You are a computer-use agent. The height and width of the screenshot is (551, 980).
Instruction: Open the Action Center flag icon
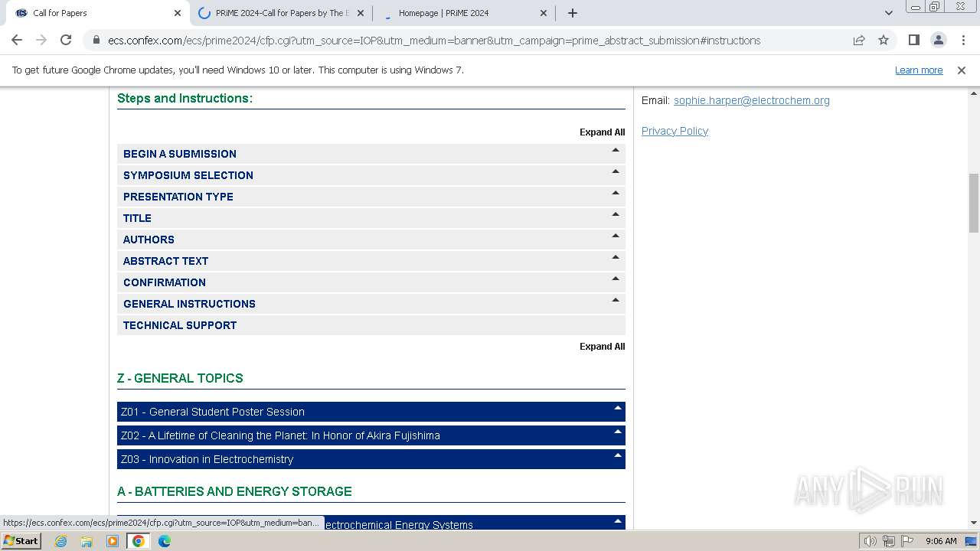point(906,541)
